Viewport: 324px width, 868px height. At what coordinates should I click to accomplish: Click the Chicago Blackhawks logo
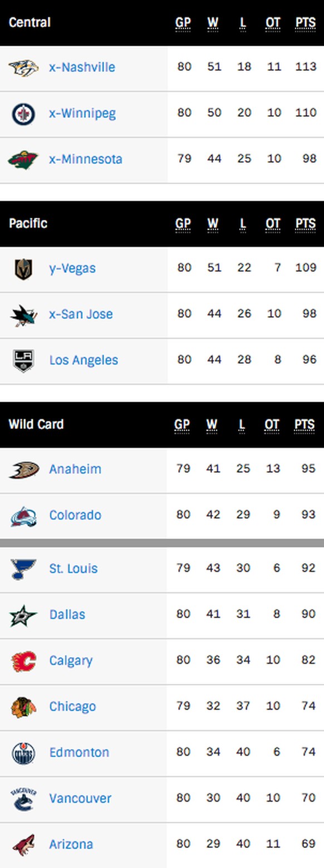click(23, 707)
